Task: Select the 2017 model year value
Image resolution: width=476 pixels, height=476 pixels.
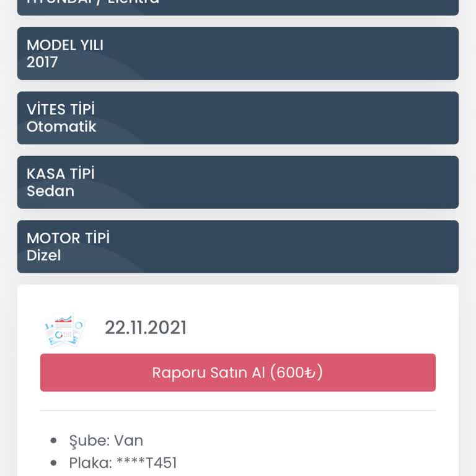Action: 42,62
